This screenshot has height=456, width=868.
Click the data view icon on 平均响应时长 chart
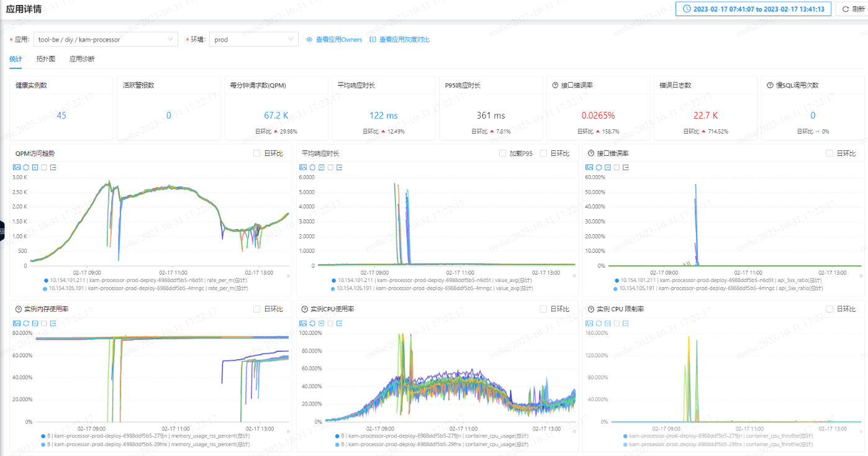322,167
